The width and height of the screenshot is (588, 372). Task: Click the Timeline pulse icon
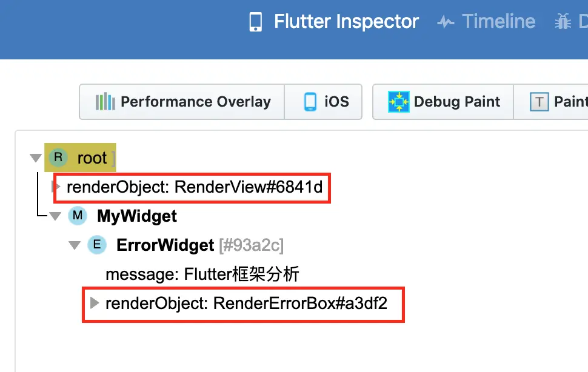click(x=446, y=22)
